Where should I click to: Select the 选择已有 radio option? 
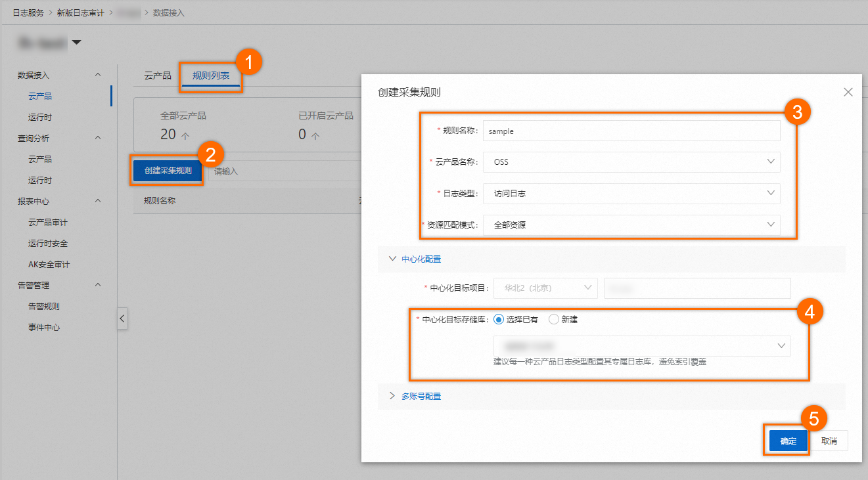tap(499, 320)
